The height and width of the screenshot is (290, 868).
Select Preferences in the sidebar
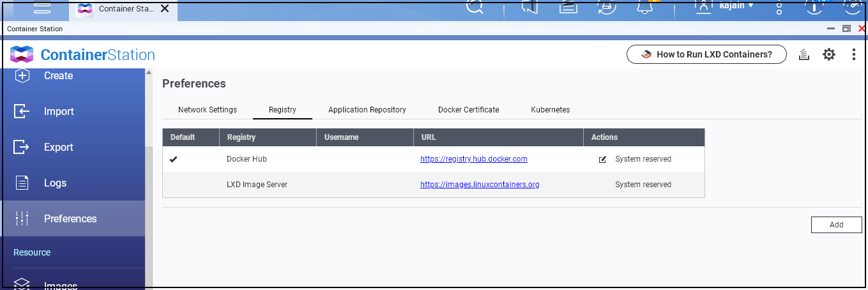[x=73, y=218]
